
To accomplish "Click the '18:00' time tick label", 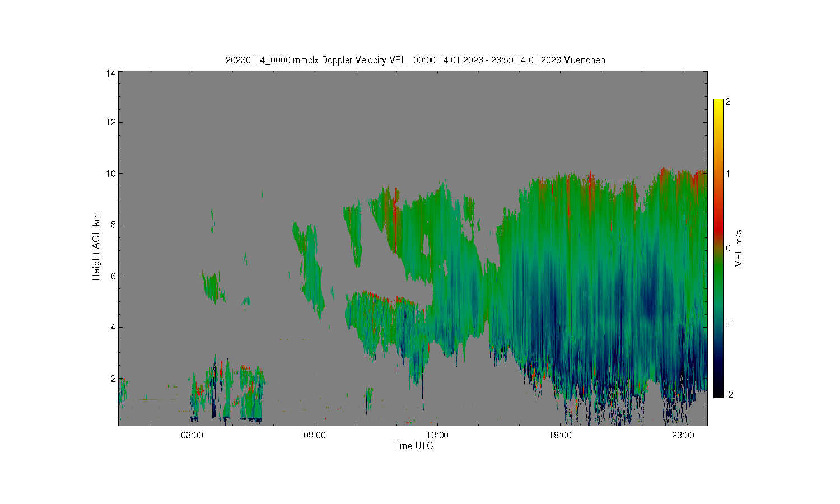I will tap(560, 435).
